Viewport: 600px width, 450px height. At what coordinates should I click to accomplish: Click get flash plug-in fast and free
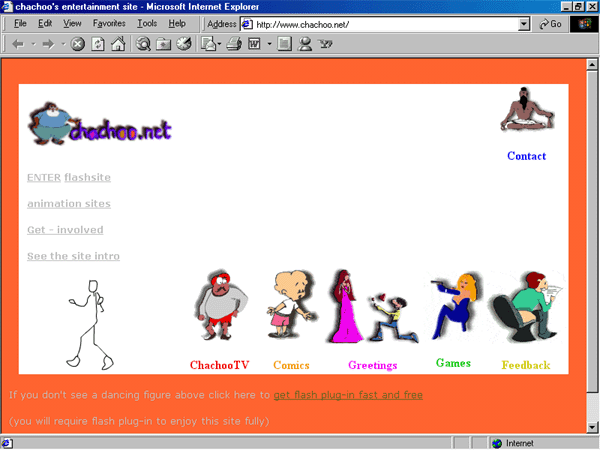coord(348,395)
